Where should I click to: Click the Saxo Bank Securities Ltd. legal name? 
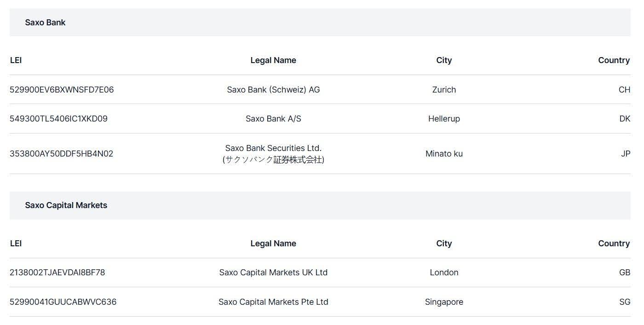click(273, 148)
